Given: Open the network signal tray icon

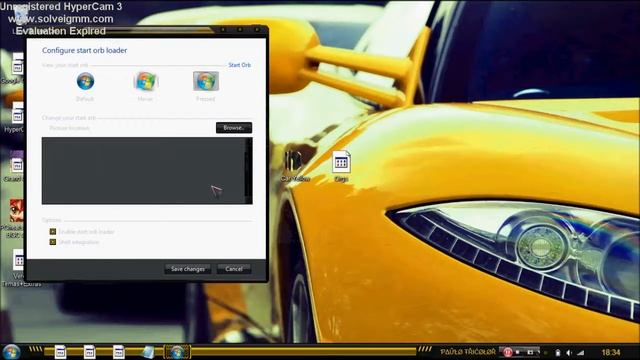Looking at the screenshot, I should click(x=581, y=353).
